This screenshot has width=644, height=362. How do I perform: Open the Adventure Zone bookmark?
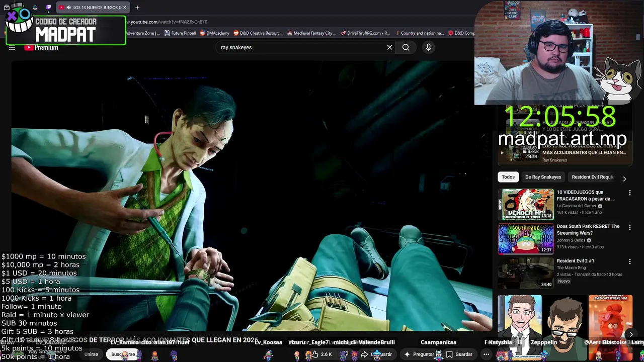click(143, 33)
